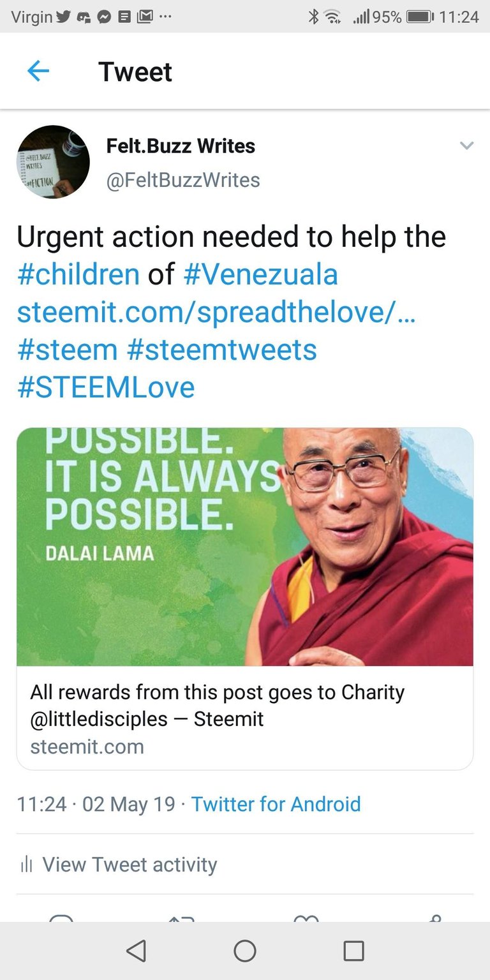Tap the battery icon in status bar
Image resolution: width=490 pixels, height=980 pixels.
point(420,17)
